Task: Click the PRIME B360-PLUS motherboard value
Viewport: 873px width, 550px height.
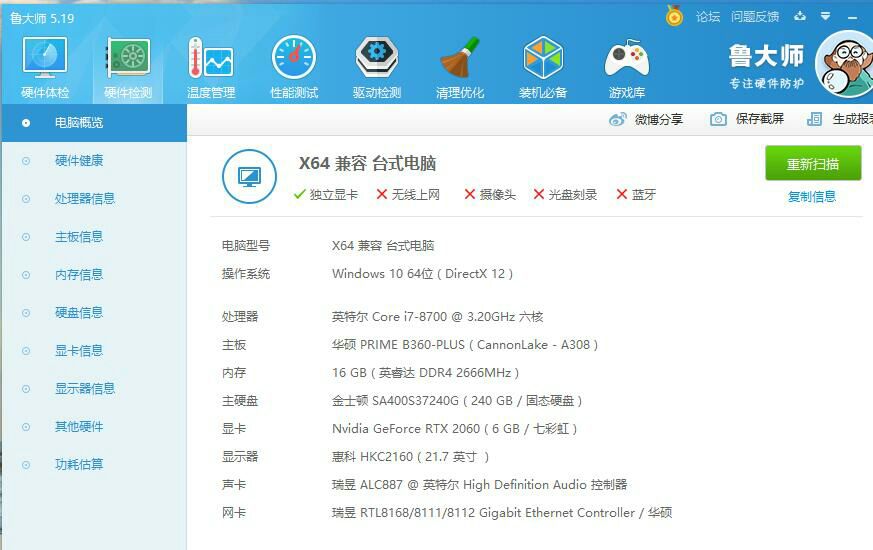Action: (x=465, y=345)
